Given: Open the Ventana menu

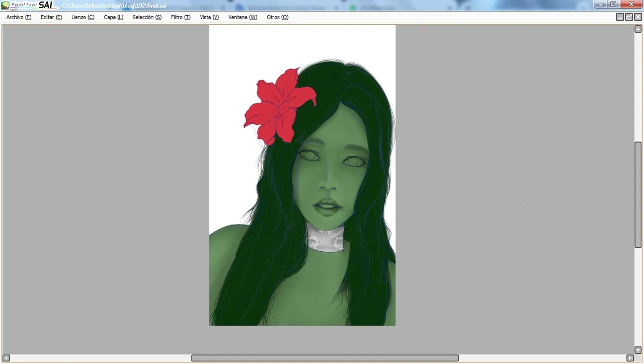Looking at the screenshot, I should click(x=243, y=17).
